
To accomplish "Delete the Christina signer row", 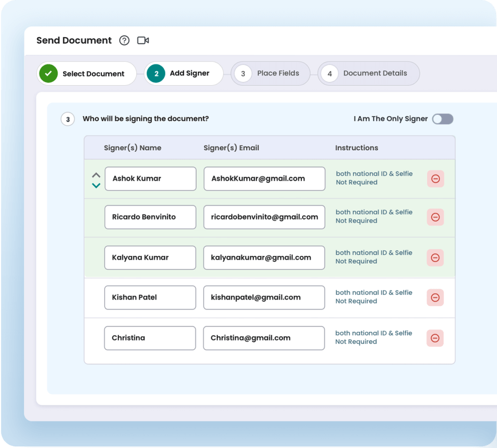I will [x=435, y=338].
